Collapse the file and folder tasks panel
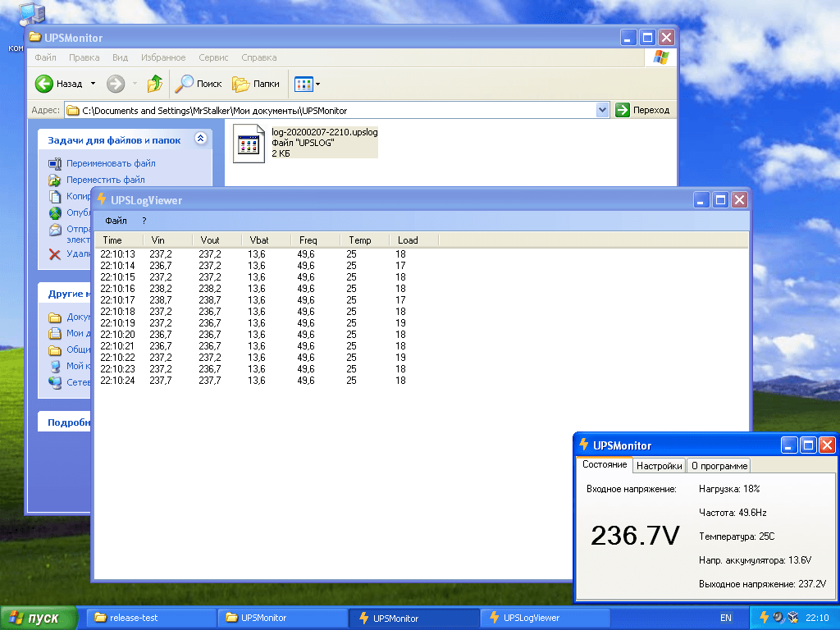The width and height of the screenshot is (840, 630). click(x=200, y=139)
